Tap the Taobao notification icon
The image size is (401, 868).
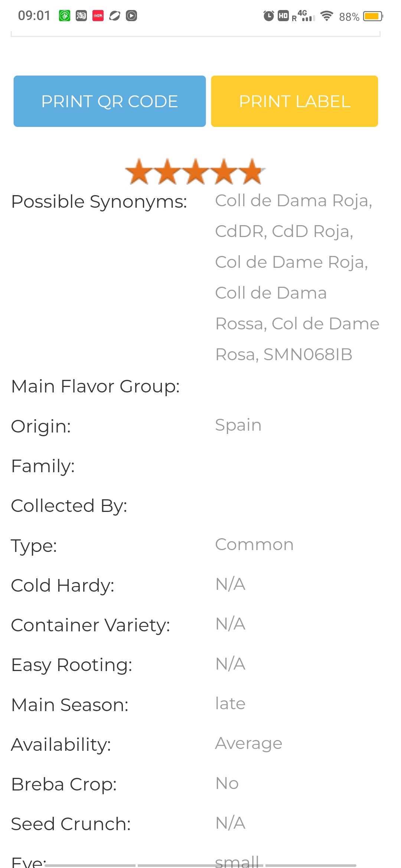[x=81, y=16]
